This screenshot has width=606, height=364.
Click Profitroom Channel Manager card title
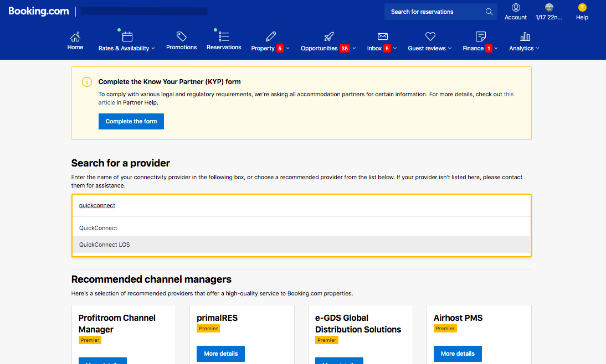coord(117,324)
